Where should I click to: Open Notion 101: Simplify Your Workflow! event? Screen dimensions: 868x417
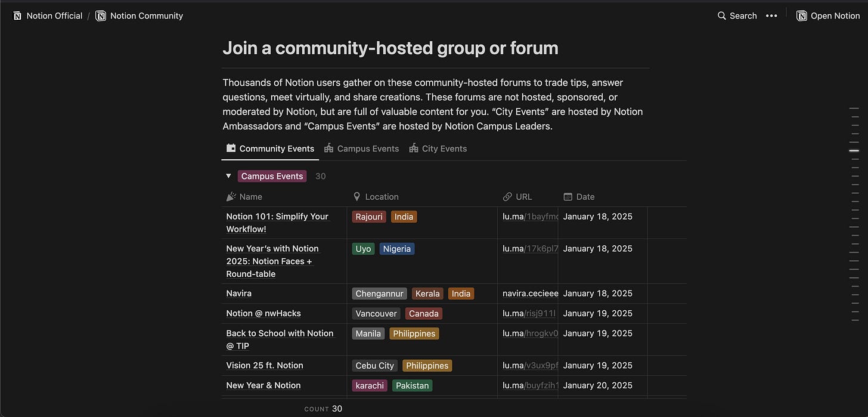(x=277, y=223)
